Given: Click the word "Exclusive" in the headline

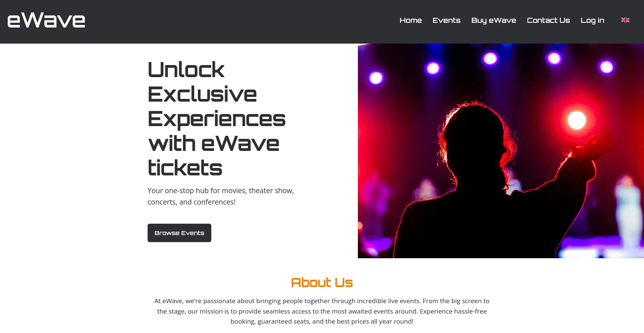Looking at the screenshot, I should [202, 94].
